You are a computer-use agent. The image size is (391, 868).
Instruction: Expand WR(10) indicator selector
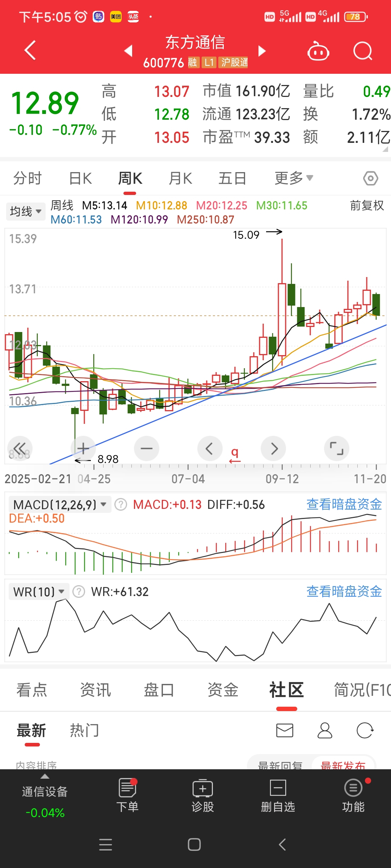point(38,592)
